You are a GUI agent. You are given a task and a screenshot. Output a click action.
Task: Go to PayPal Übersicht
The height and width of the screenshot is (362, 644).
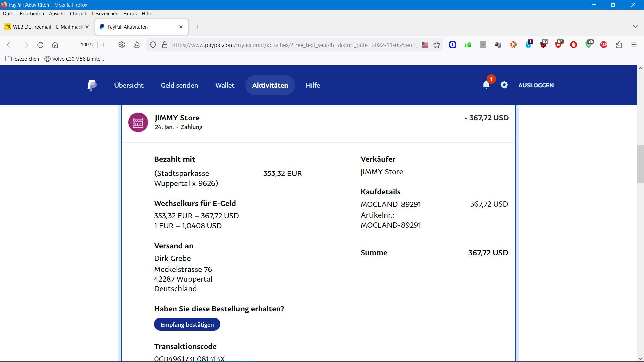click(x=129, y=85)
